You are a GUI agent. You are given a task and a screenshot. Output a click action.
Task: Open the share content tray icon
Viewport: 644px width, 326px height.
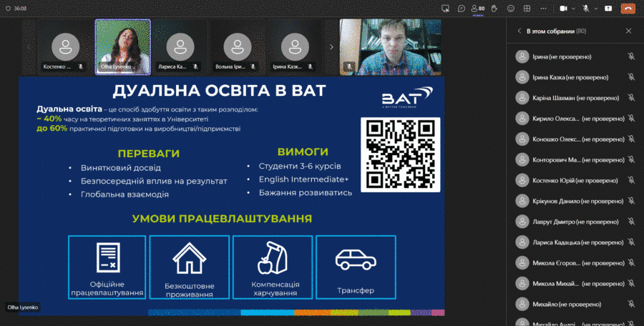click(x=445, y=8)
